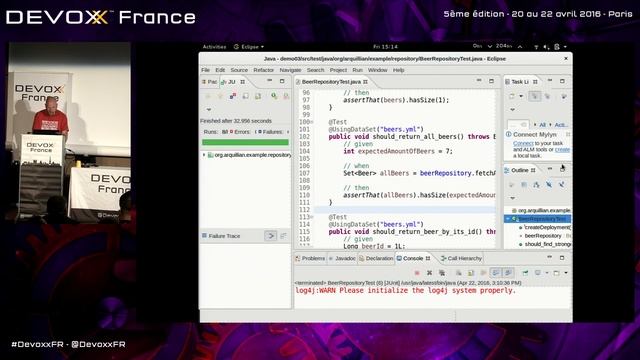Click the All working set link
The width and height of the screenshot is (640, 360).
pyautogui.click(x=542, y=124)
